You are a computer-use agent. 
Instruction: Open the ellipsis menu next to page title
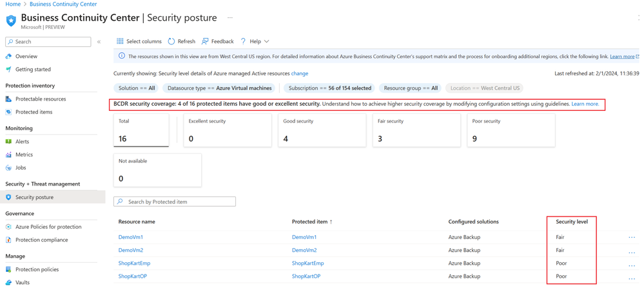[230, 18]
